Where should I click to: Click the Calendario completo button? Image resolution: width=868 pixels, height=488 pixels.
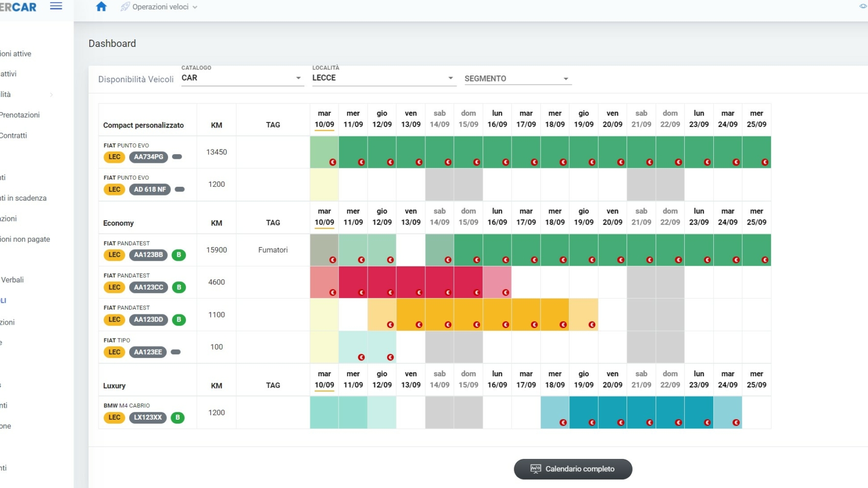coord(573,469)
